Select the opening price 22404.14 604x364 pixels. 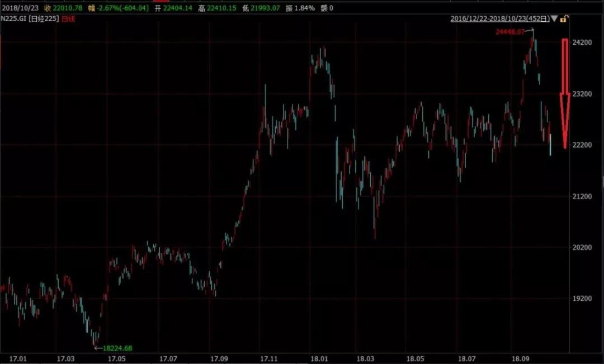[178, 8]
